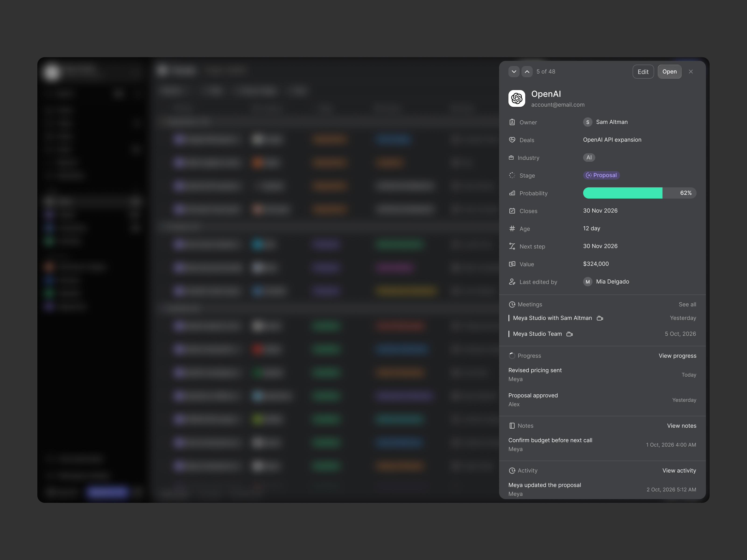Viewport: 747px width, 560px height.
Task: Click the $324,000 value
Action: coord(596,264)
